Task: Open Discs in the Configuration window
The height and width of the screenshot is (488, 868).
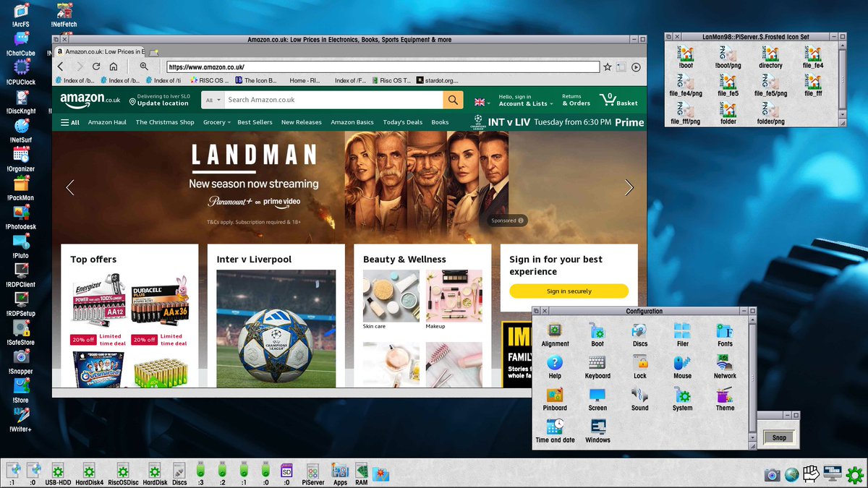Action: tap(639, 335)
